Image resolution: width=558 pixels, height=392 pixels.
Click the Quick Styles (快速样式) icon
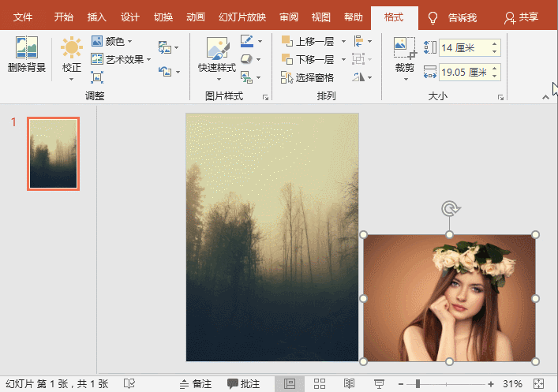pyautogui.click(x=216, y=49)
